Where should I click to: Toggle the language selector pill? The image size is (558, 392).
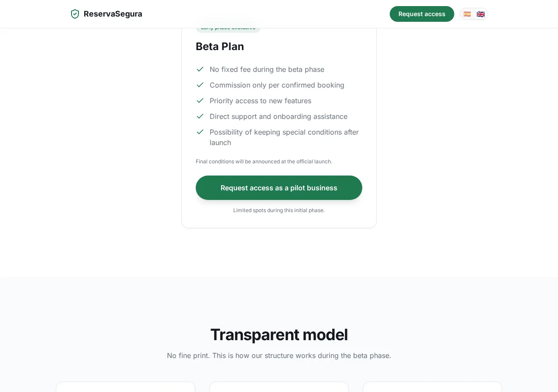[474, 14]
